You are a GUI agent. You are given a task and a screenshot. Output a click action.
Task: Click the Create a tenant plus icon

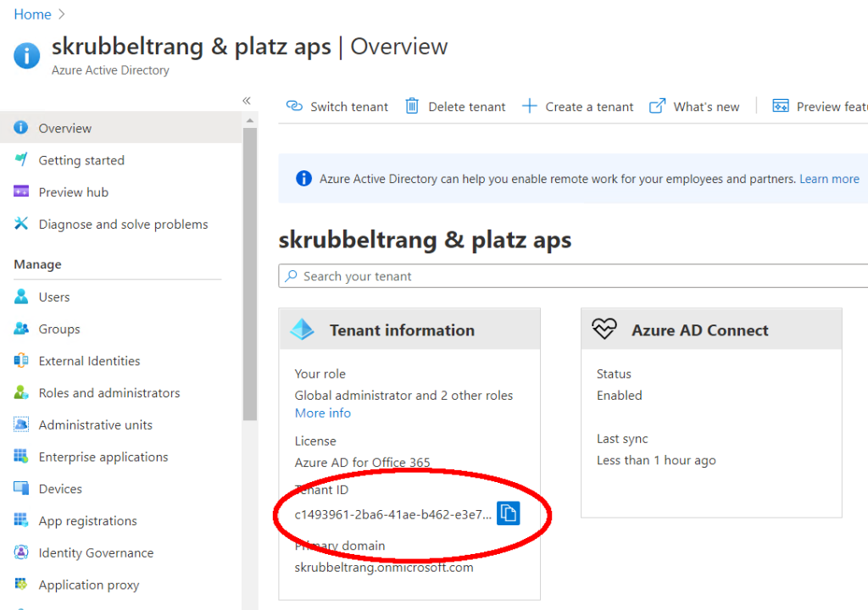click(x=530, y=106)
